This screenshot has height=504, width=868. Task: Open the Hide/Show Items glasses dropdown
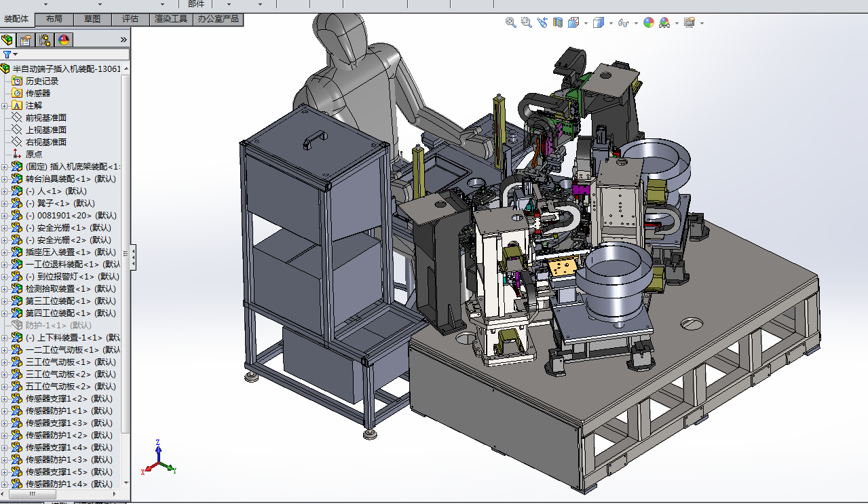(636, 23)
